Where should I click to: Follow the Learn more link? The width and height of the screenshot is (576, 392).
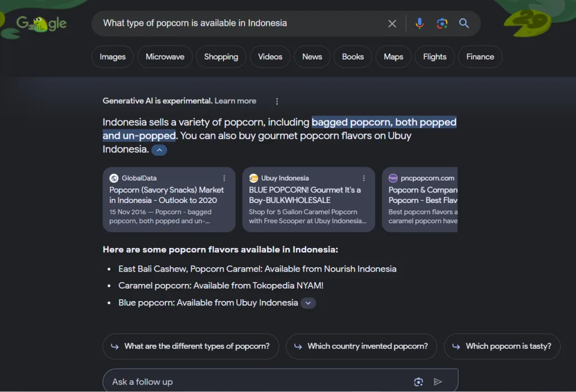point(235,101)
